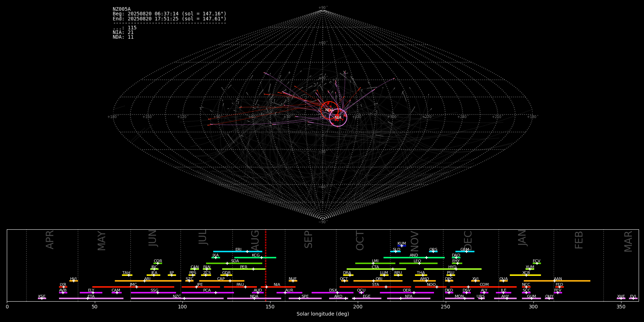Screen dimensions: 644x322
Task: Click the NZ005A station title text
Action: click(122, 9)
